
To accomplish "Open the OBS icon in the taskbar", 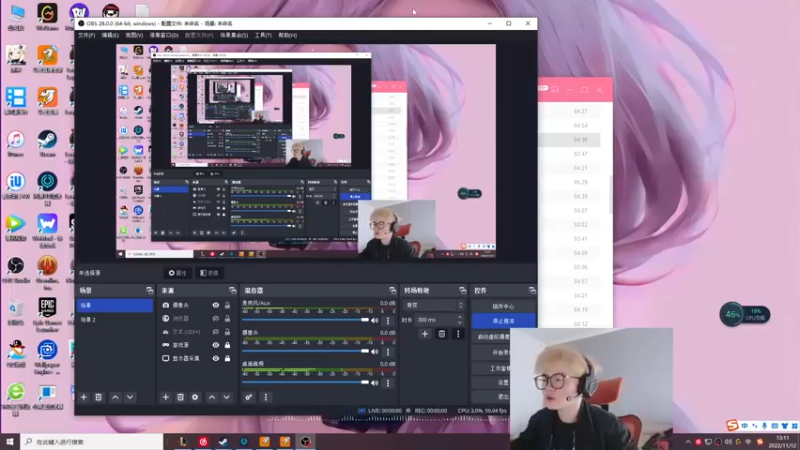I will [x=305, y=441].
